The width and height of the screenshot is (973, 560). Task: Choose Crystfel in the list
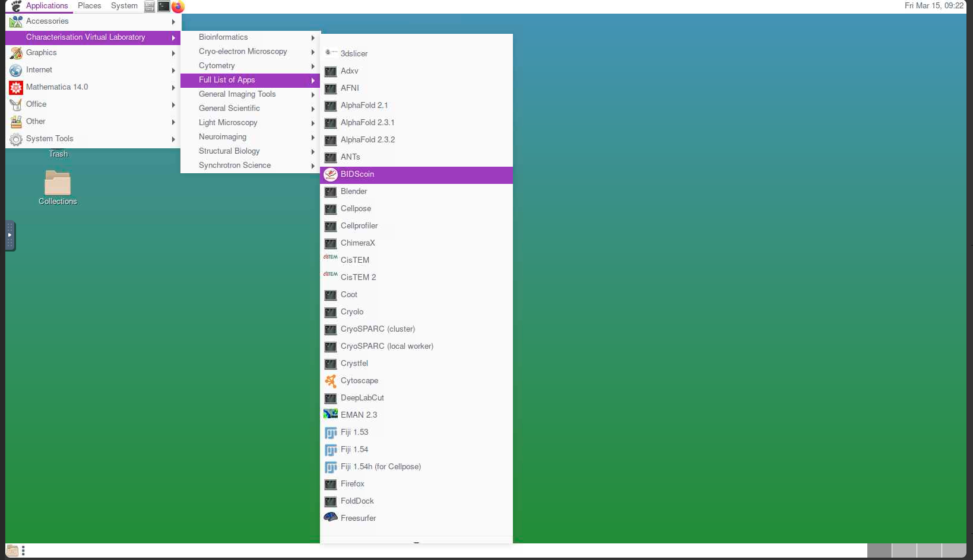click(x=416, y=364)
